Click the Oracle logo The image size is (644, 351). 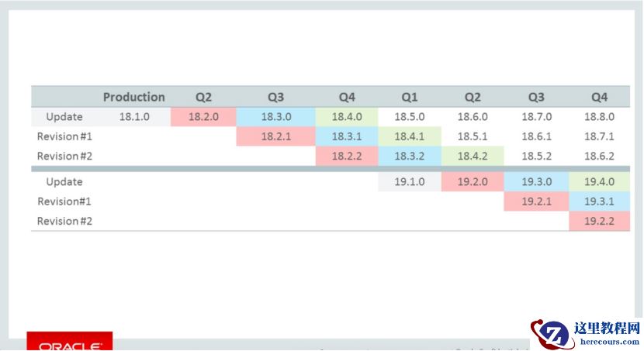[70, 343]
